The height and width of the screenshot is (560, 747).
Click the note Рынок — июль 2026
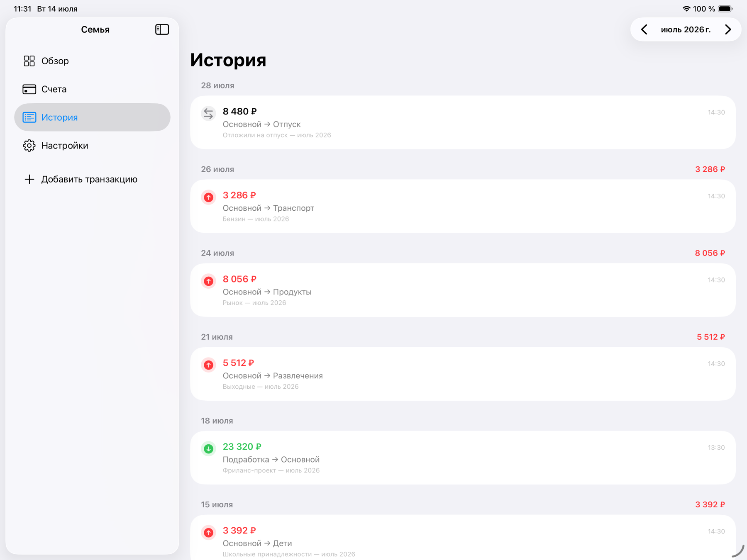(x=254, y=303)
